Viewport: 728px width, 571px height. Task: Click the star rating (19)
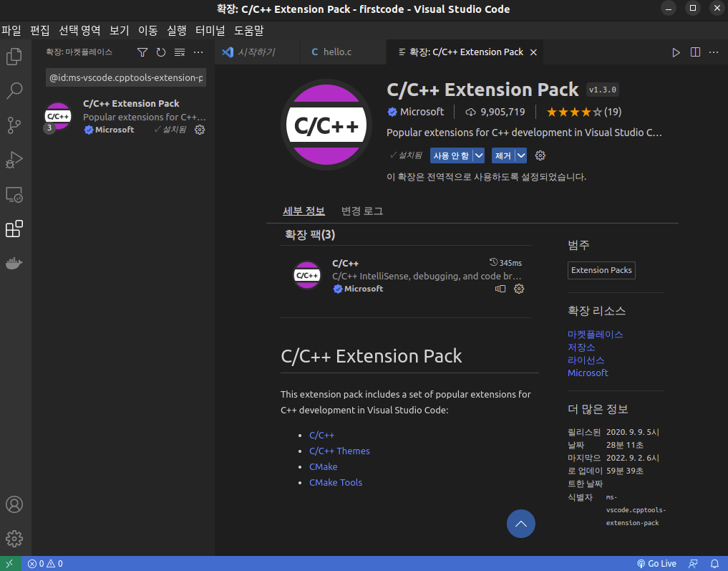coord(583,112)
